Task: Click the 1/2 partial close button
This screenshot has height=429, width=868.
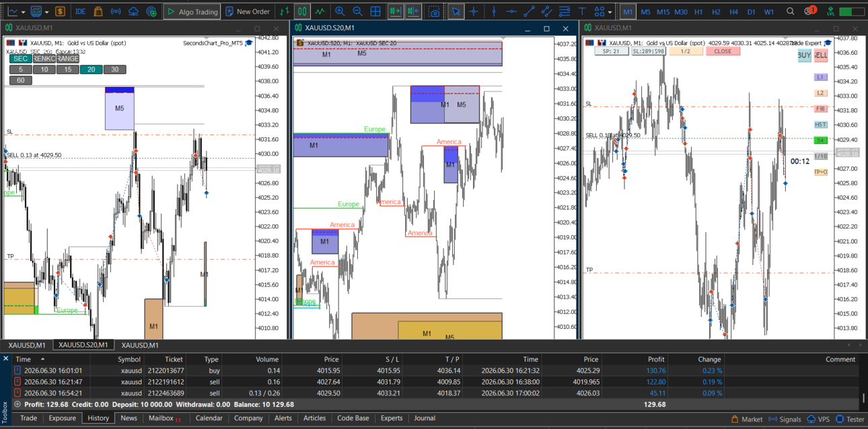Action: click(686, 51)
